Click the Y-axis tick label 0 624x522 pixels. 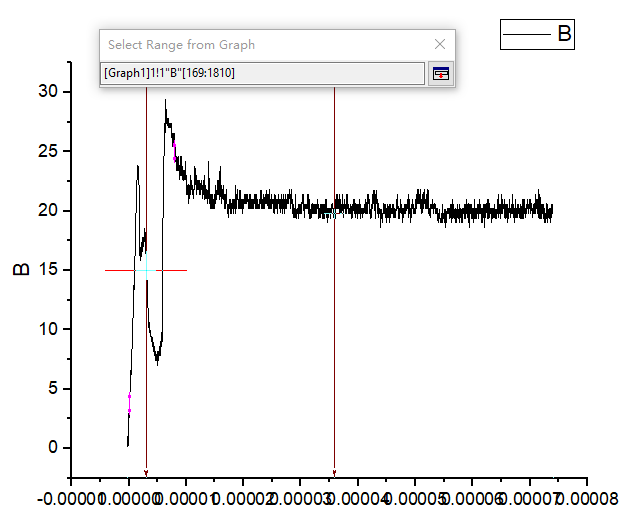coord(53,448)
